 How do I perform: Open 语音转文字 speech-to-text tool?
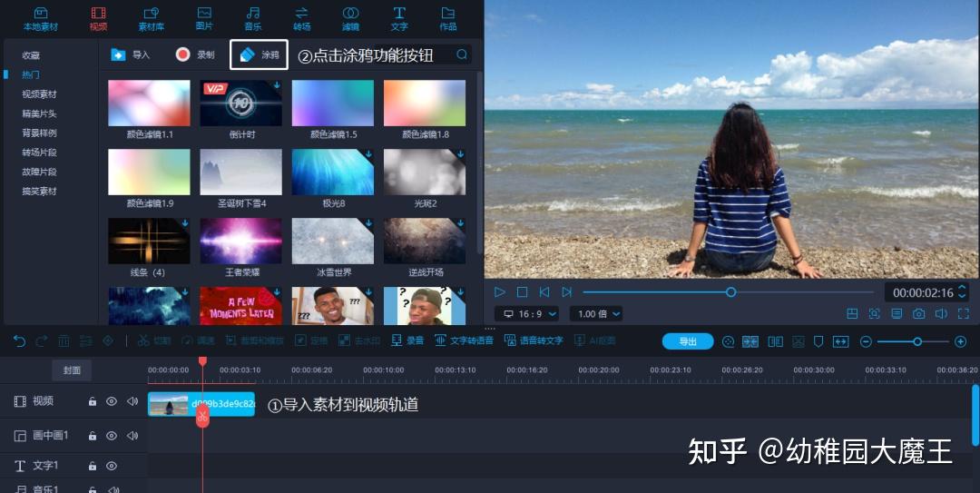534,341
